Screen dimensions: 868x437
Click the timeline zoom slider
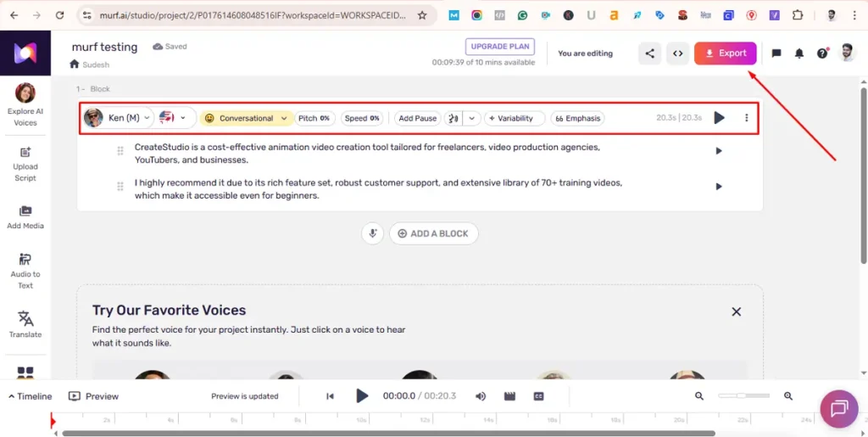(x=743, y=395)
